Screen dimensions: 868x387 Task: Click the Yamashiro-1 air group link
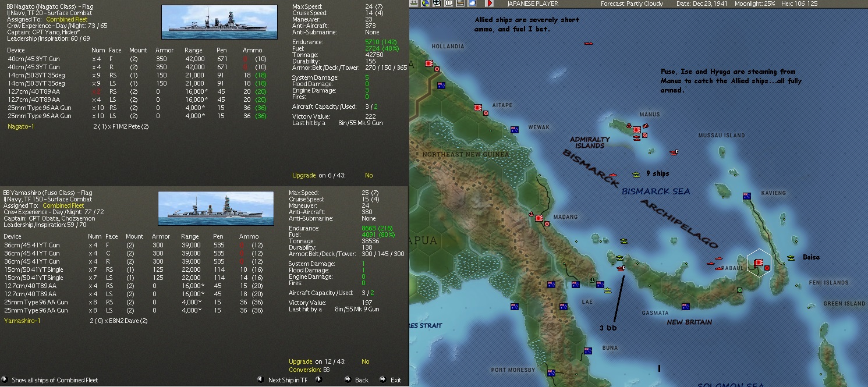(x=22, y=321)
